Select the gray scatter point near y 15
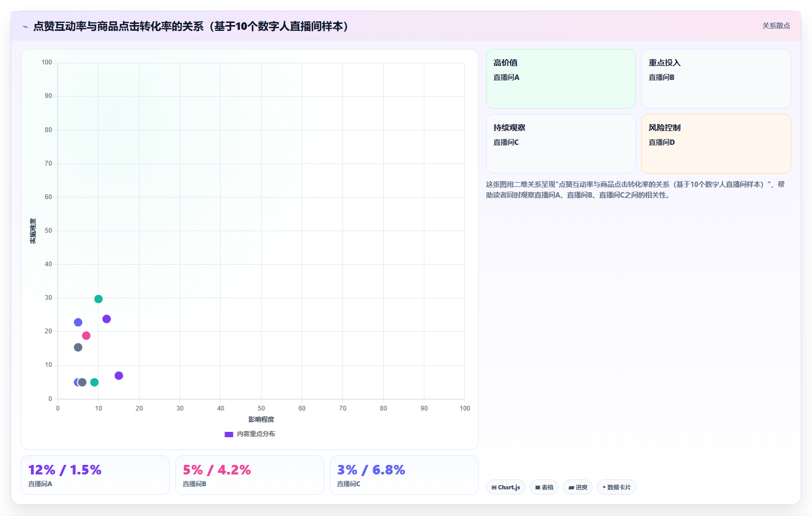The height and width of the screenshot is (516, 812). [78, 347]
